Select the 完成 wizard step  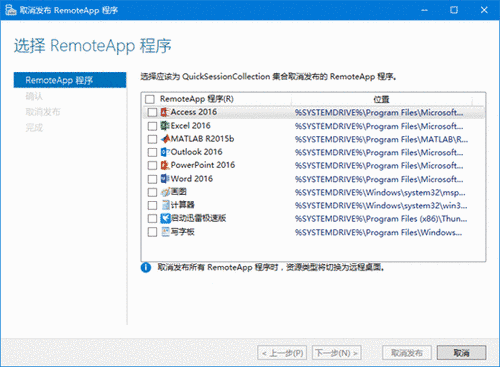[34, 127]
